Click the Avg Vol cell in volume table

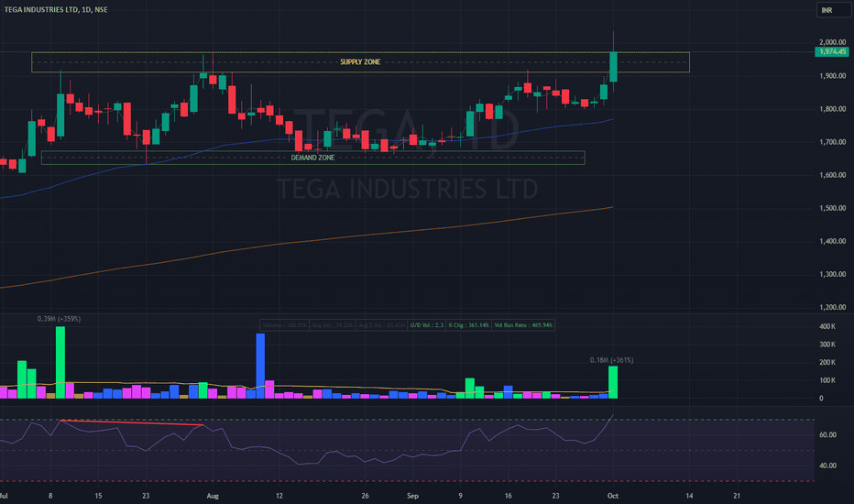coord(333,325)
